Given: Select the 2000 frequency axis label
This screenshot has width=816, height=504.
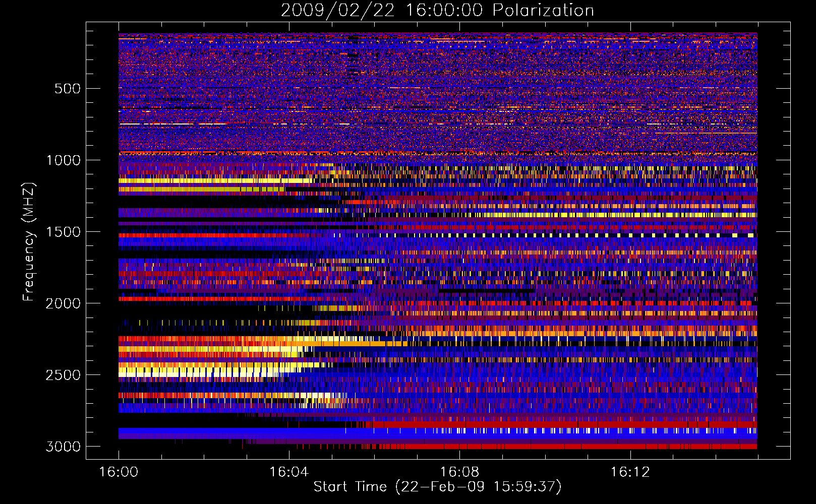Looking at the screenshot, I should point(63,303).
